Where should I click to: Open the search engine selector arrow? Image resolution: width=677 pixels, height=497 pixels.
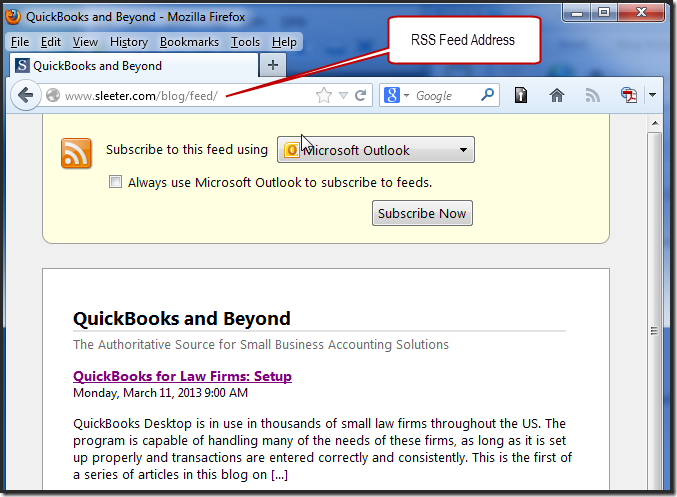point(406,95)
